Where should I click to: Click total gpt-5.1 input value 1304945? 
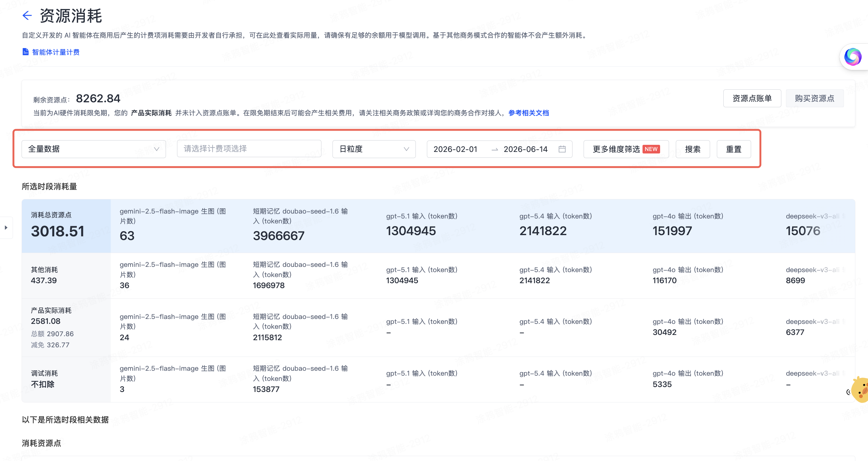(411, 231)
